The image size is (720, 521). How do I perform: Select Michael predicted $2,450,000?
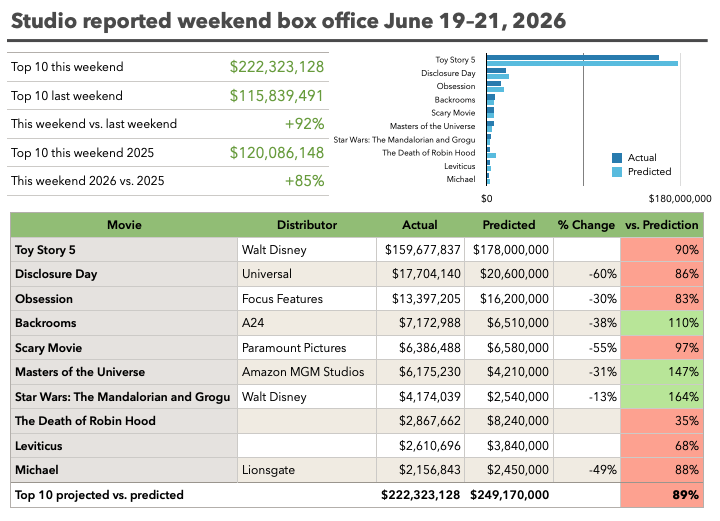[509, 470]
